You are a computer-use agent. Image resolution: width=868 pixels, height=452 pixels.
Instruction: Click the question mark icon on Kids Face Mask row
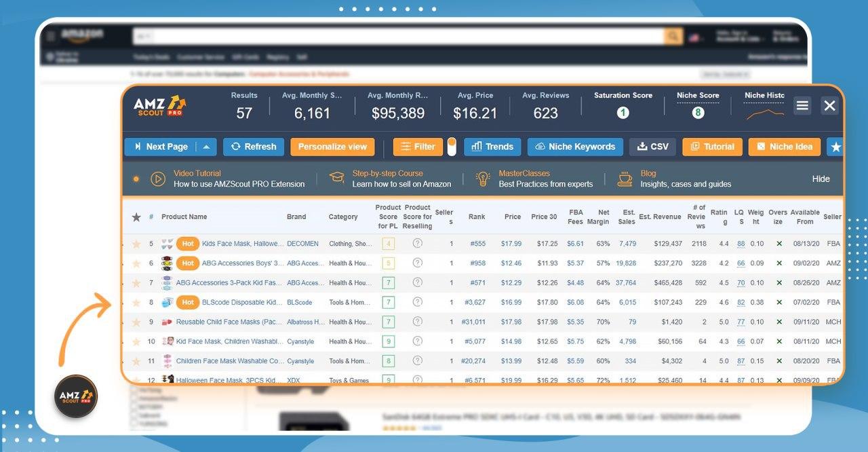tap(416, 243)
